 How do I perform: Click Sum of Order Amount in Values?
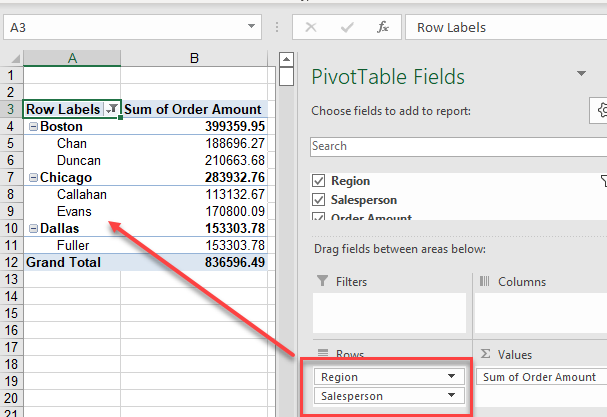pyautogui.click(x=538, y=377)
